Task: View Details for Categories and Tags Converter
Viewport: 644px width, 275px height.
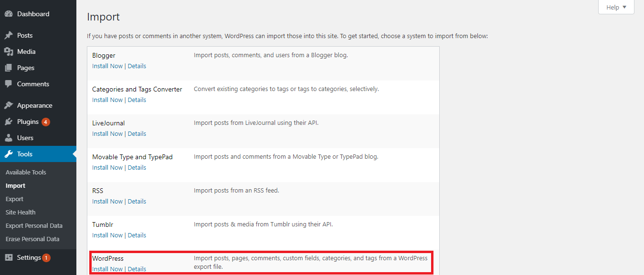Action: pyautogui.click(x=137, y=100)
